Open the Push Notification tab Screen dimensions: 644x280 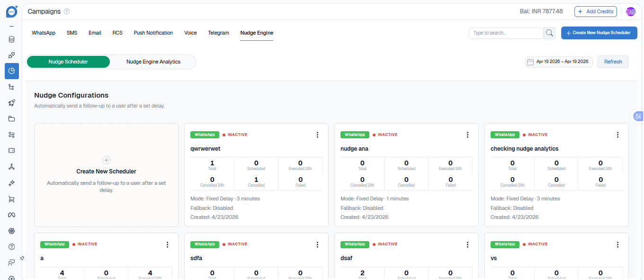[x=153, y=33]
